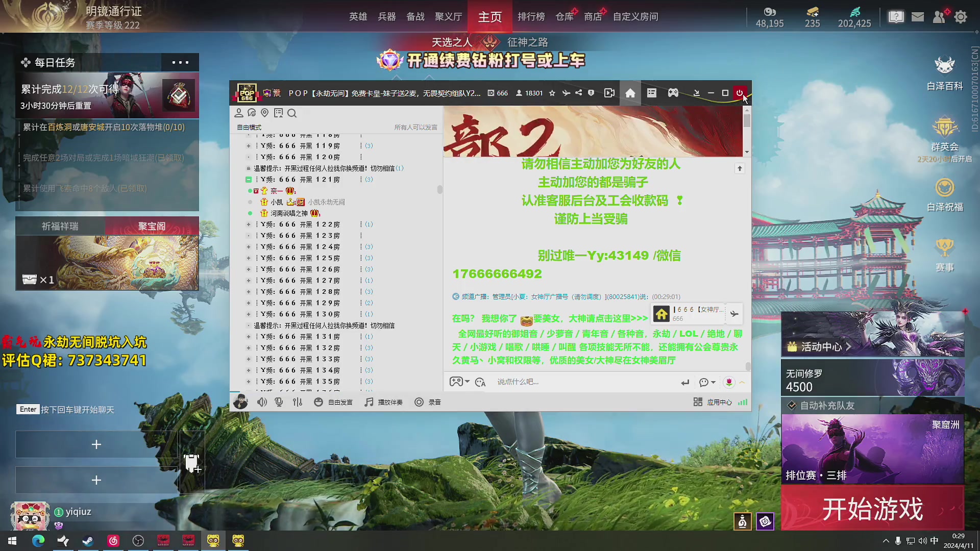Viewport: 980px width, 551px height.
Task: Open the game controller dropdown in chat bar
Action: click(459, 382)
